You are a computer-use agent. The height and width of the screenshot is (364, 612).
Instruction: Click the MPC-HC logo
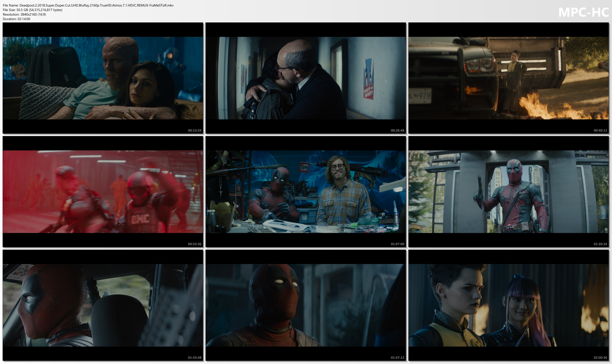click(583, 12)
